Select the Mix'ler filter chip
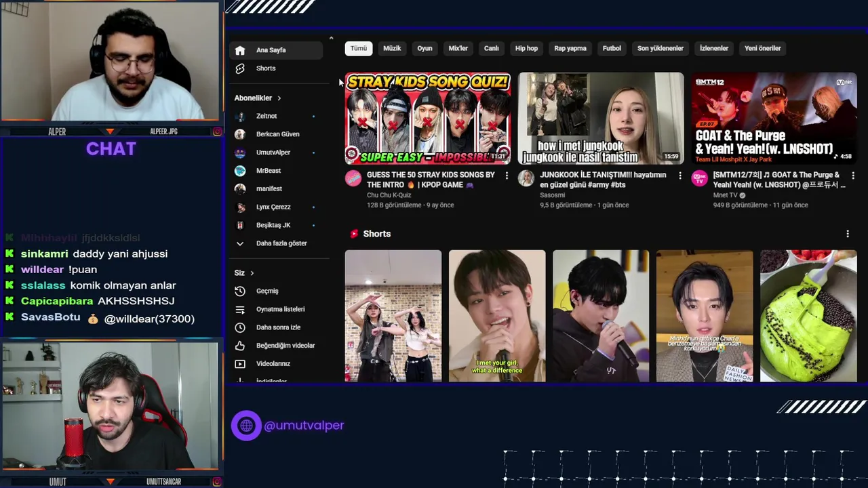The width and height of the screenshot is (868, 488). (x=458, y=48)
